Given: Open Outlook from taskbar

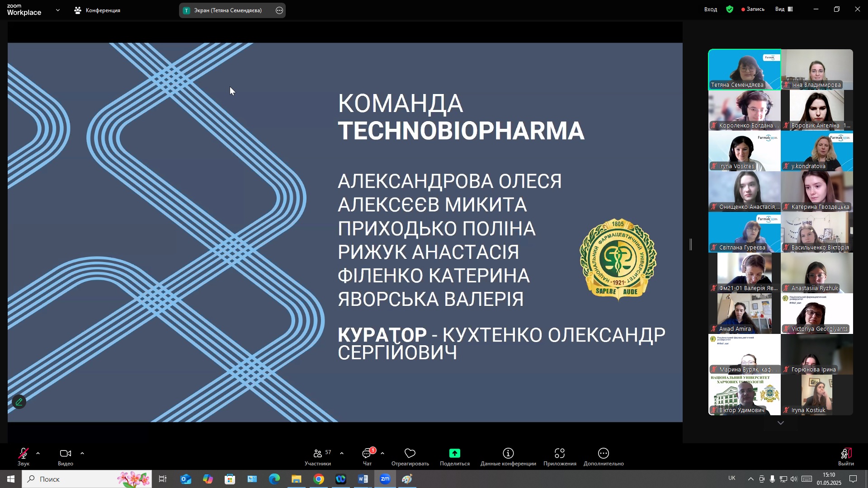Looking at the screenshot, I should [186, 479].
